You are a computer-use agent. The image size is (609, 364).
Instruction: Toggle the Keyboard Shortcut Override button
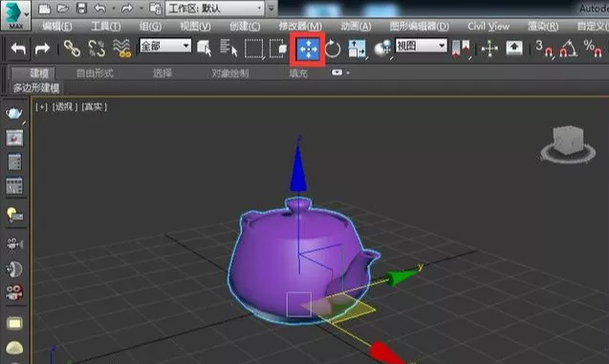click(513, 49)
